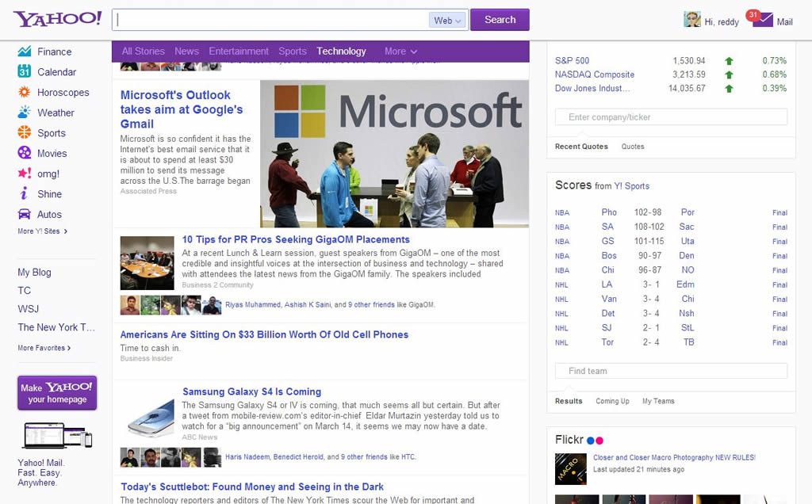Click the Yahoo Mail devices image
Screen dimensions: 812x504
click(57, 435)
